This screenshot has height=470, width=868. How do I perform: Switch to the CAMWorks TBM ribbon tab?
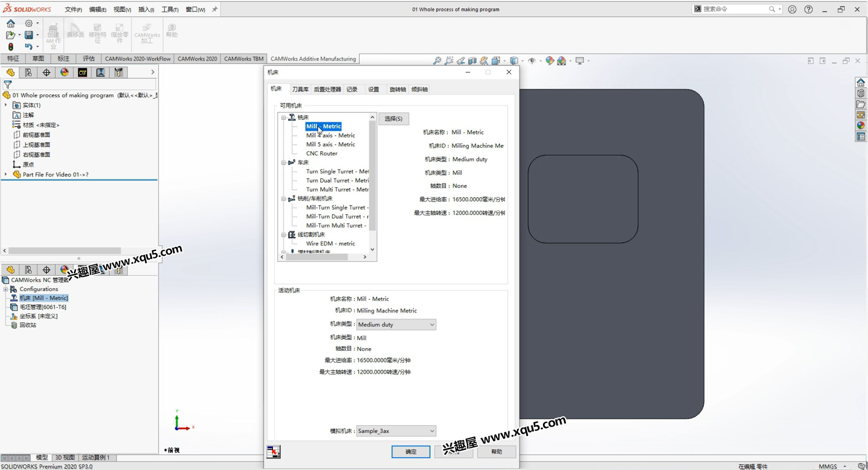(x=243, y=59)
